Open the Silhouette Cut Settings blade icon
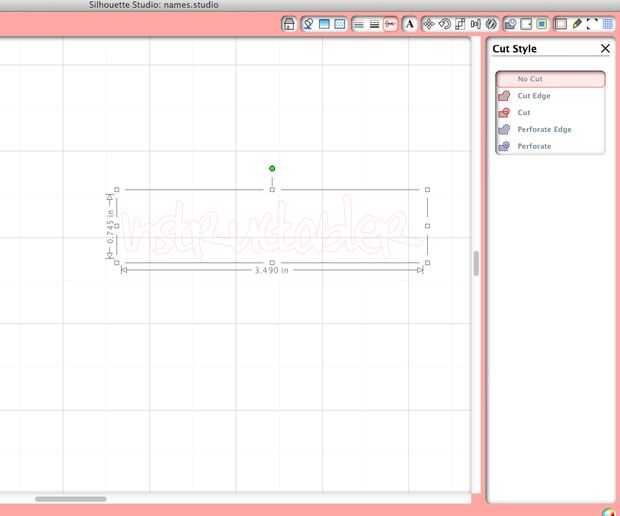620x516 pixels. pos(577,24)
